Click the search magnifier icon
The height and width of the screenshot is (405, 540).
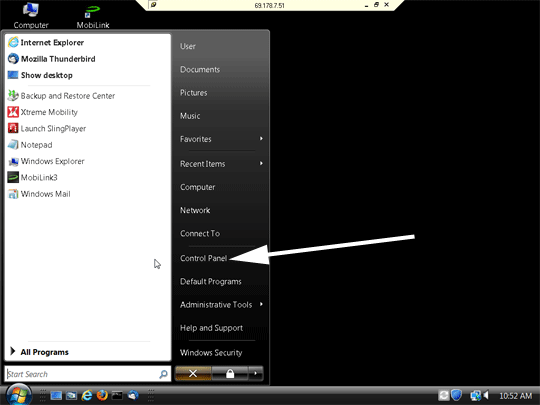point(164,374)
